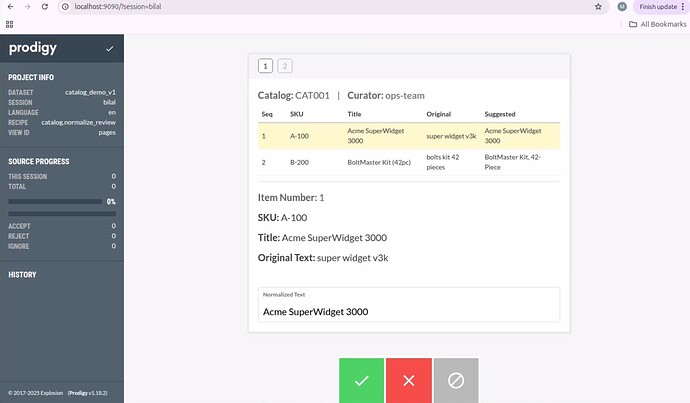Open the Chrome profile avatar
The image size is (690, 403).
(622, 7)
